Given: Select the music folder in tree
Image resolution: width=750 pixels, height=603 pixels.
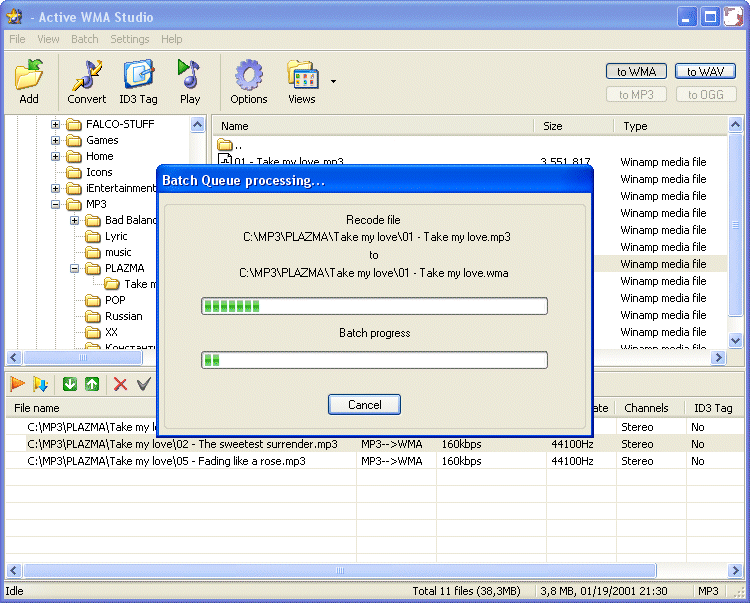Looking at the screenshot, I should (x=118, y=252).
